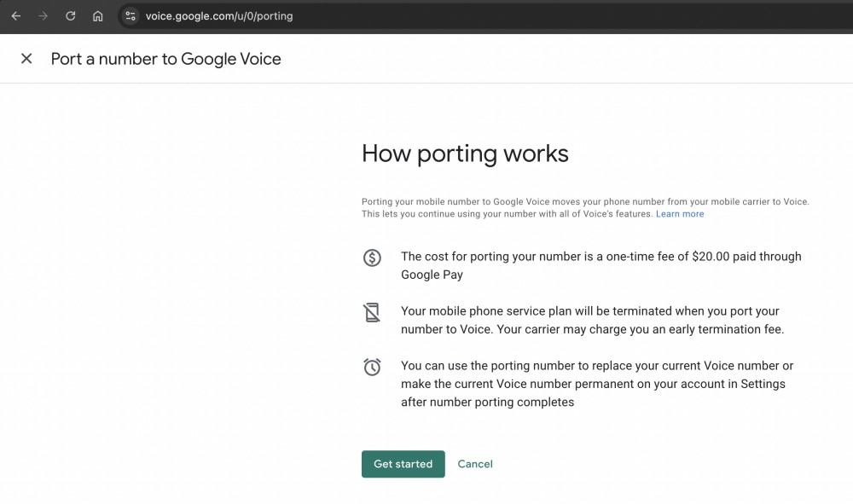
Task: Click the one-time fee of $20.00 text
Action: pos(601,265)
